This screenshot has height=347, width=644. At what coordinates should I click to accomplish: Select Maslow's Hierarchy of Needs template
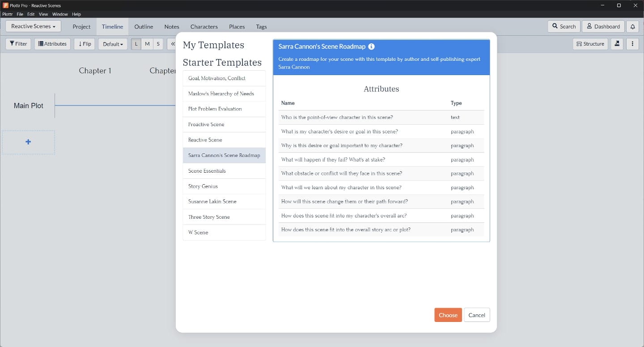[224, 93]
